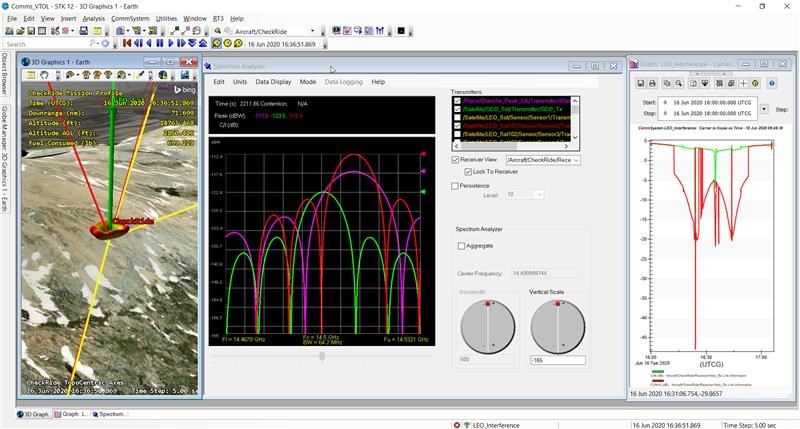Open the Analysis menu

point(93,18)
